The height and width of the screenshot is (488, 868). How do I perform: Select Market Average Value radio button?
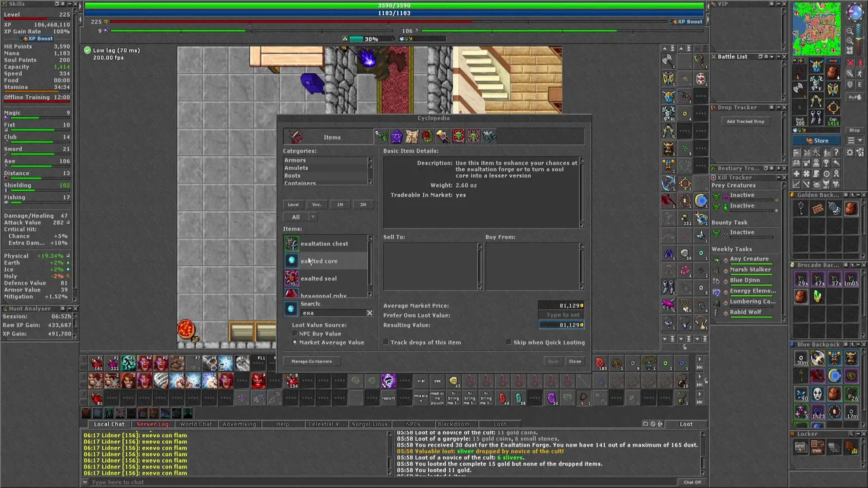point(295,342)
